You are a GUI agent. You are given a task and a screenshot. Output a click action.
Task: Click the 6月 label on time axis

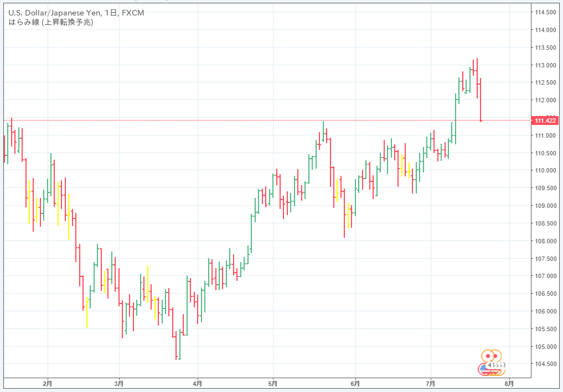coord(355,384)
